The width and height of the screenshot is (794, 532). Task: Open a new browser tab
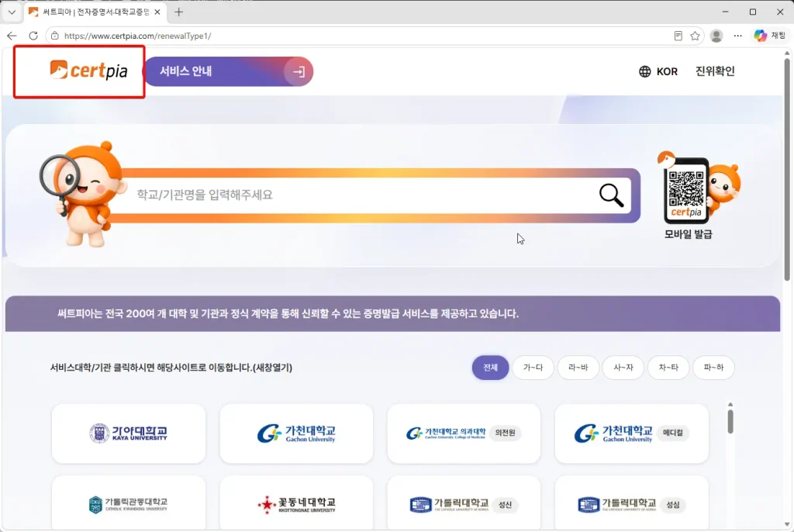coord(178,12)
